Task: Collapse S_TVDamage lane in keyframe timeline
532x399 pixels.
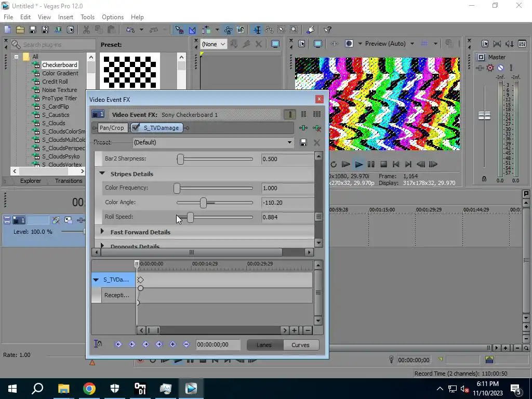Action: tap(96, 280)
